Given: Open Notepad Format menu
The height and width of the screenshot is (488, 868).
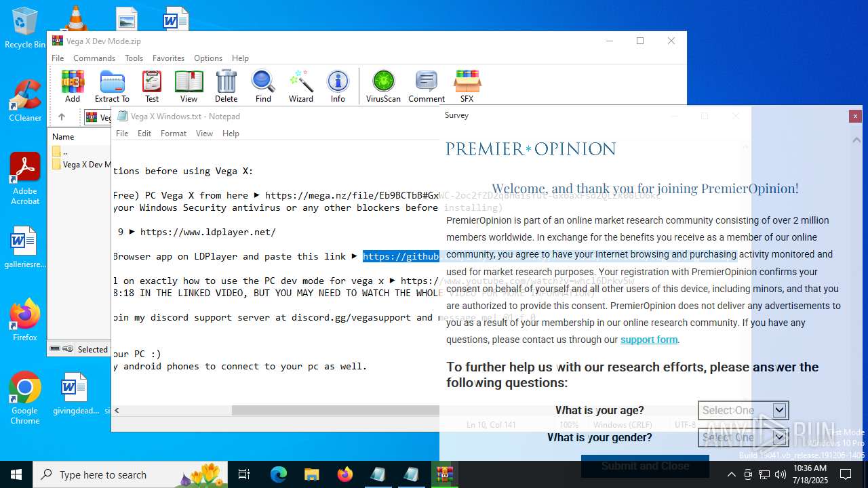Looking at the screenshot, I should pos(174,134).
